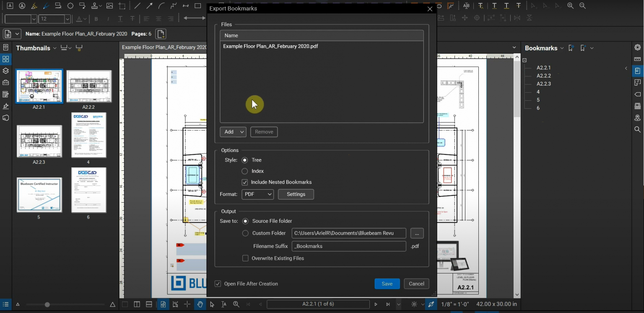Open the Bookmarks panel dropdown menu

562,48
